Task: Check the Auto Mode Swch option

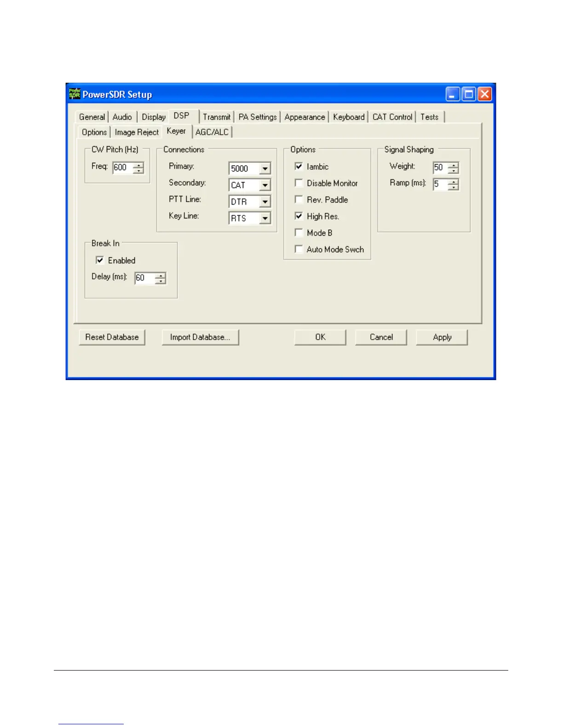Action: click(x=299, y=249)
